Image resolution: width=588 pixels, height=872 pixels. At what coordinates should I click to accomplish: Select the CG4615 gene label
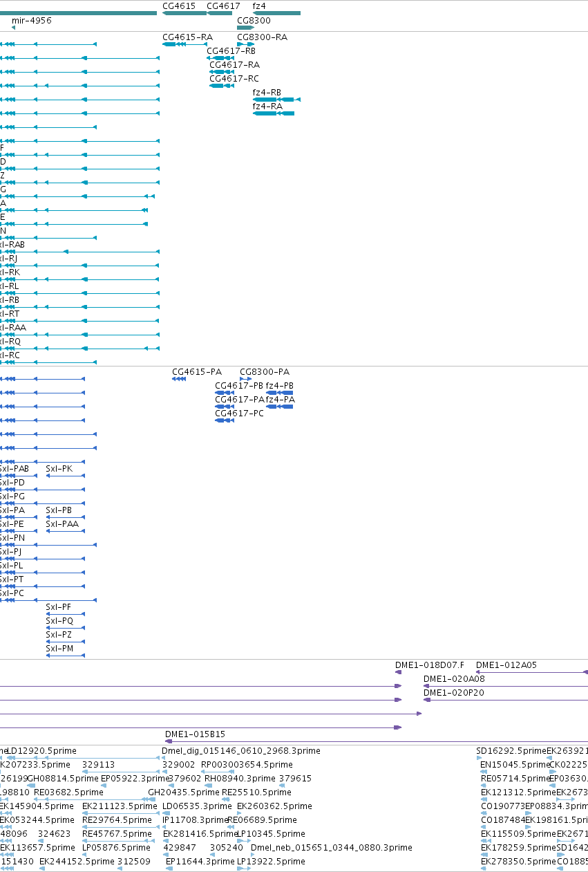pos(179,6)
